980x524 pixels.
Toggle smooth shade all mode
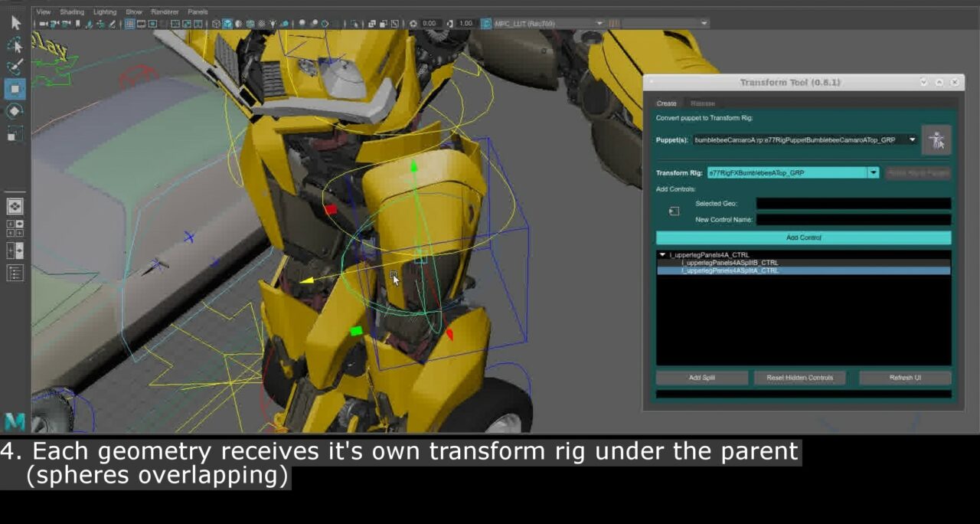coord(227,24)
